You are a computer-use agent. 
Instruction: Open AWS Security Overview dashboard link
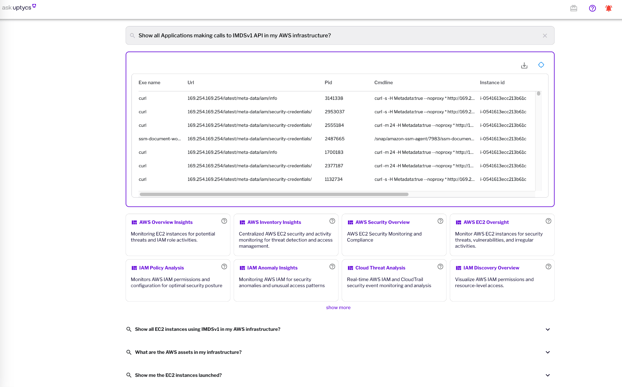coord(382,222)
